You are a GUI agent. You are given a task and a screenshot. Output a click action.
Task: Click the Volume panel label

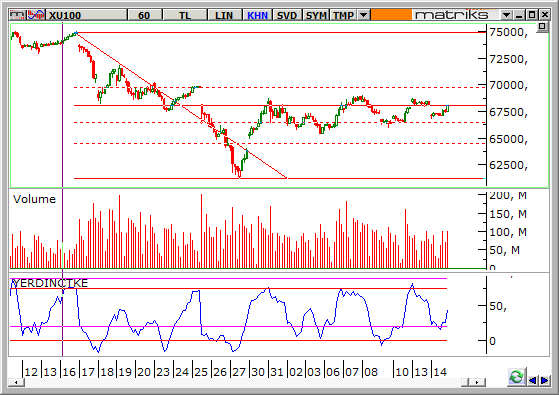coord(35,199)
